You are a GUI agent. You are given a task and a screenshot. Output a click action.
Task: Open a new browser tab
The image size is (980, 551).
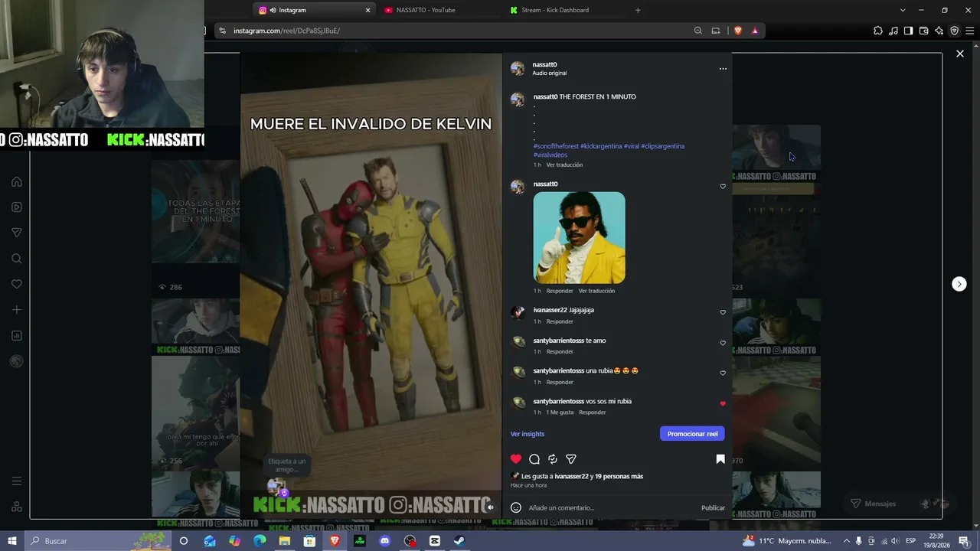pyautogui.click(x=638, y=10)
